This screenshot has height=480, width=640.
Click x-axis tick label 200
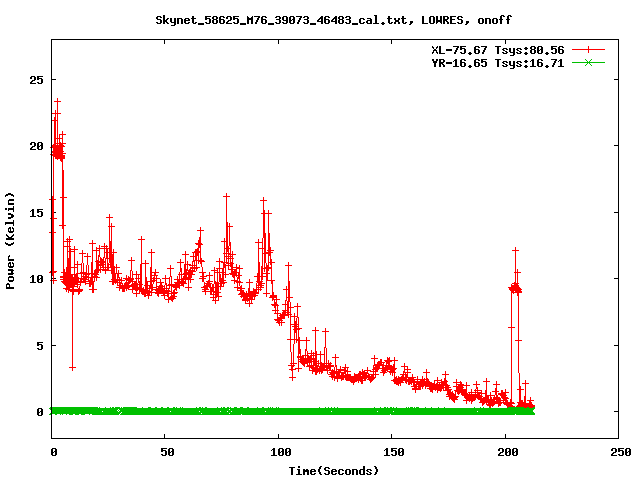pyautogui.click(x=507, y=452)
